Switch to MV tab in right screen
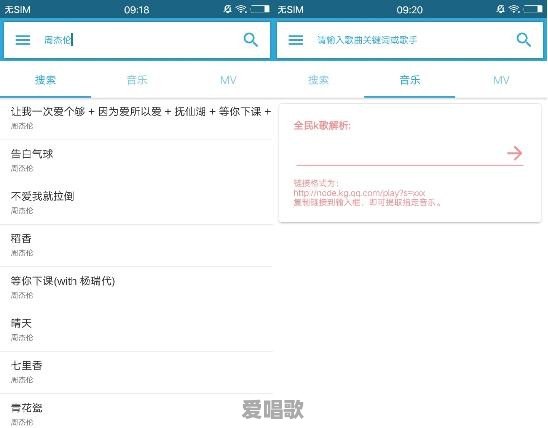Image resolution: width=548 pixels, height=428 pixels. (501, 80)
